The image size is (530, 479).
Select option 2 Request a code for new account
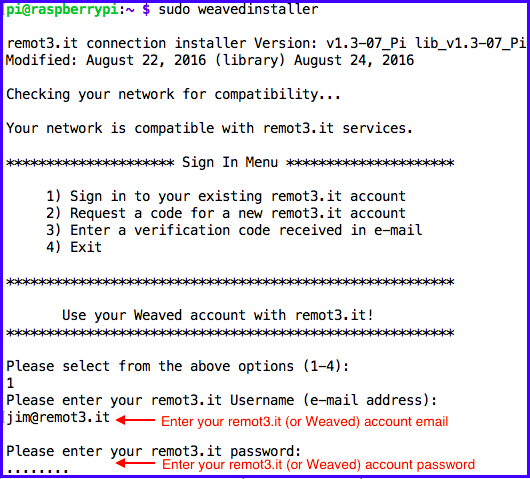(226, 213)
